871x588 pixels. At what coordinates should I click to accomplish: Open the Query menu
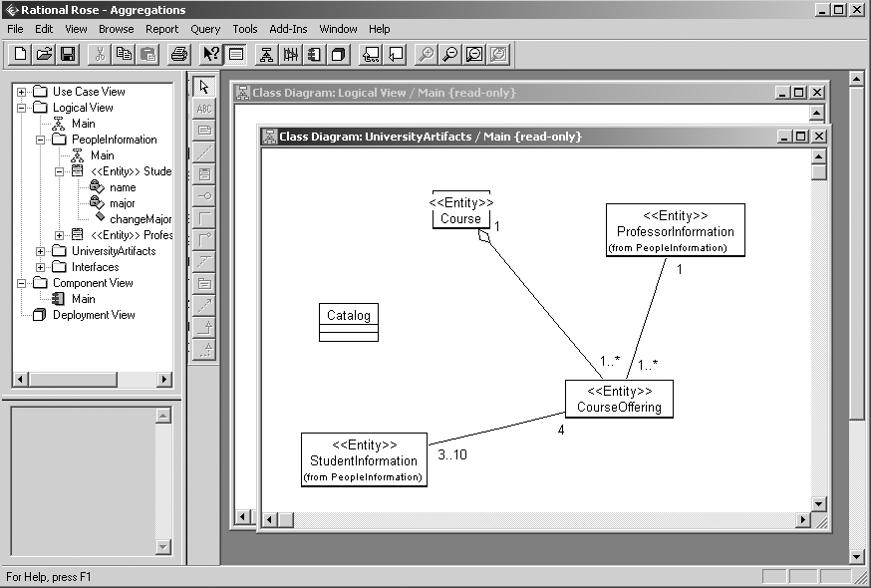pyautogui.click(x=205, y=29)
